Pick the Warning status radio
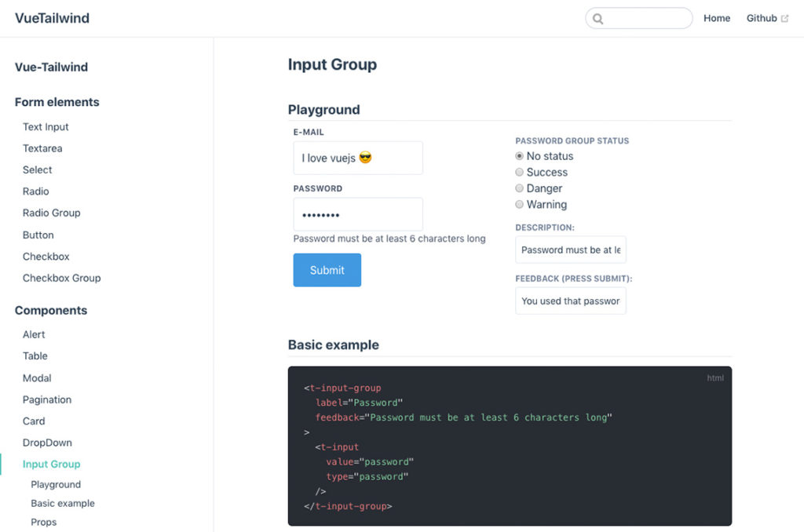The image size is (804, 532). point(519,204)
